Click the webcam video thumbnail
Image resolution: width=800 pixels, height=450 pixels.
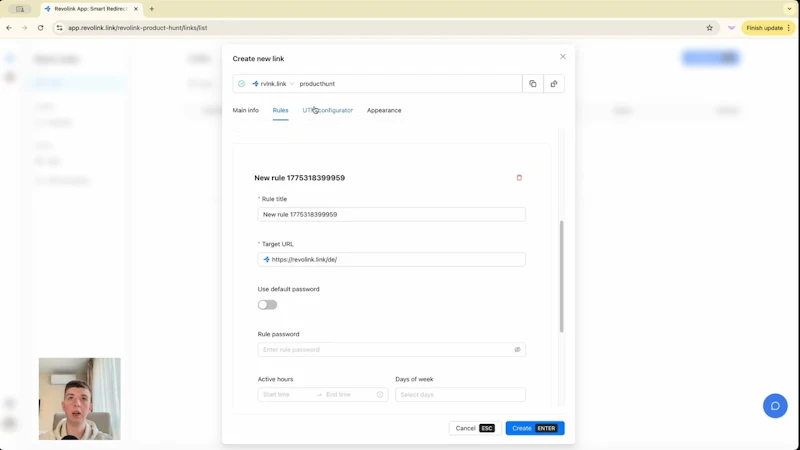click(80, 398)
